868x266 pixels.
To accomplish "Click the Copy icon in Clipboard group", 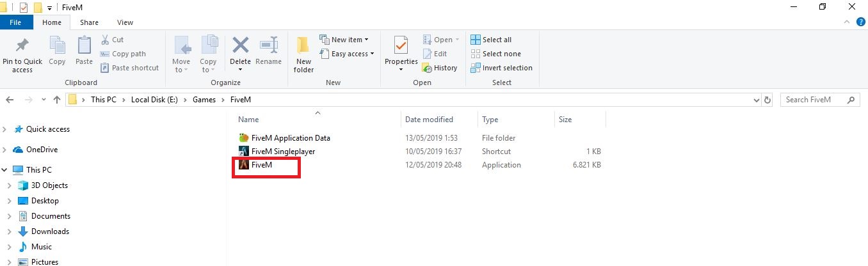I will [57, 45].
